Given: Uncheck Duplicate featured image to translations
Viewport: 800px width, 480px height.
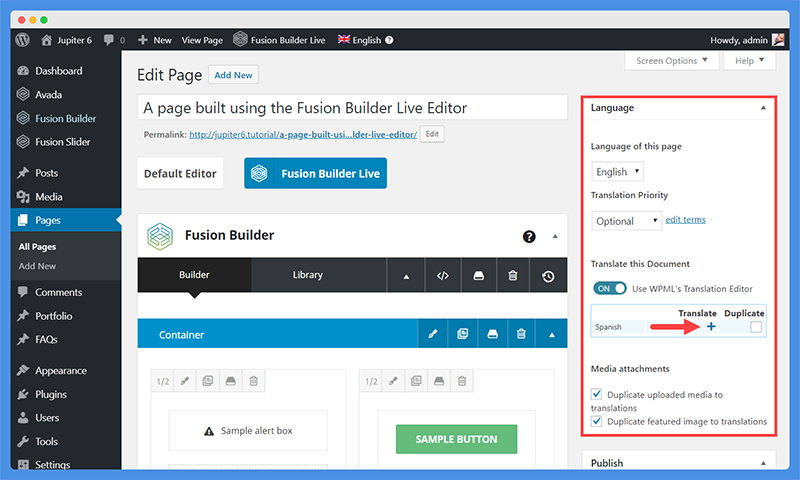Looking at the screenshot, I should coord(596,421).
